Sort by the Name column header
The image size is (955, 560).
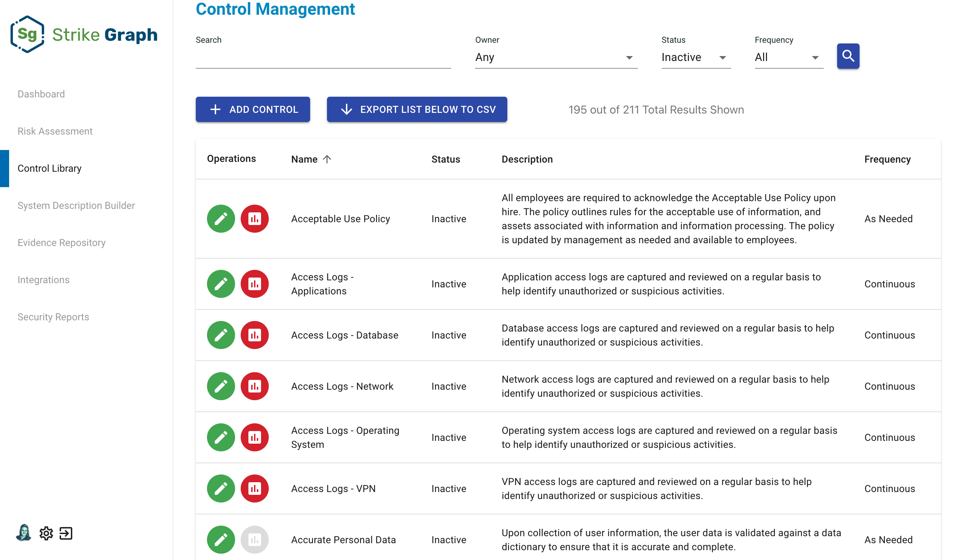coord(304,159)
